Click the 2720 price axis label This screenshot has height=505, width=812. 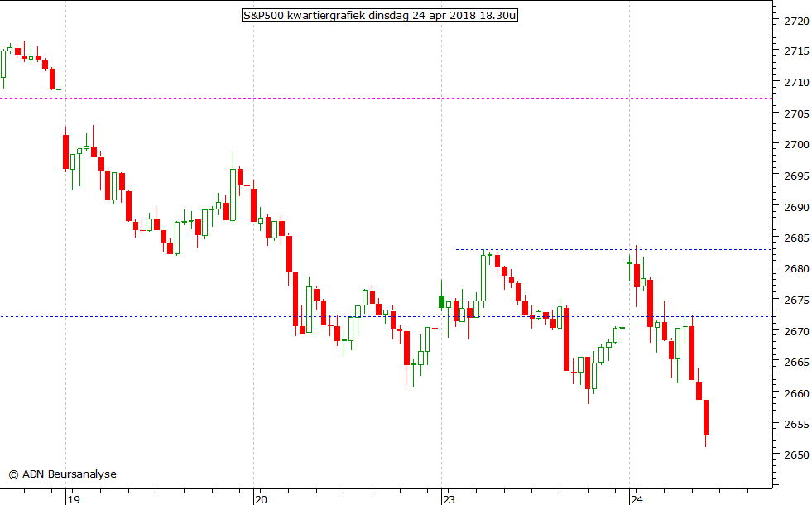click(796, 21)
